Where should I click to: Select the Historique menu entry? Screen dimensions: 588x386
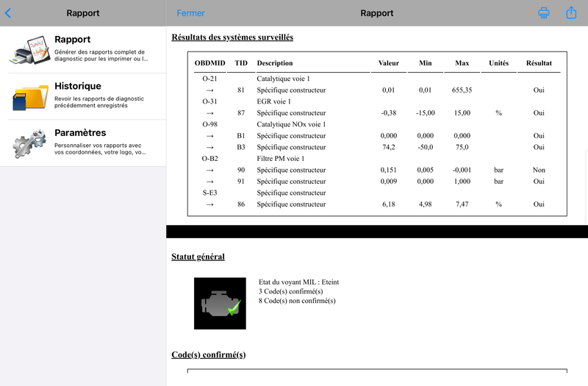(x=83, y=96)
